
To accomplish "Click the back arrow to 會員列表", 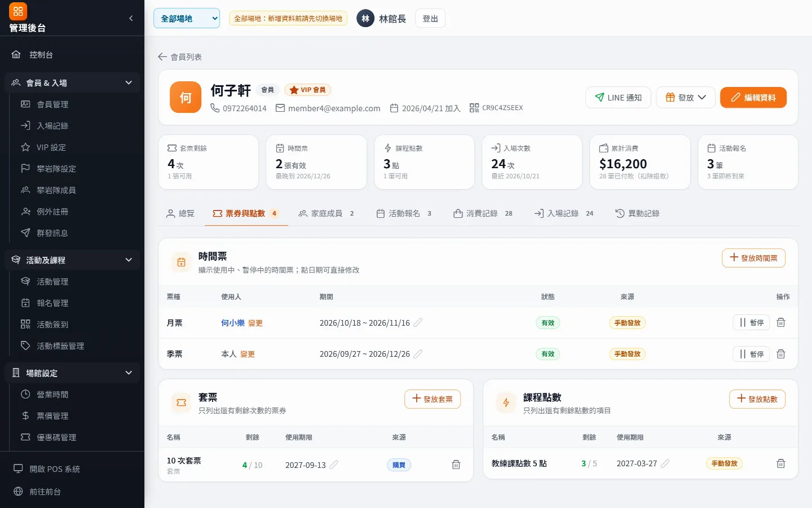I will pos(162,56).
